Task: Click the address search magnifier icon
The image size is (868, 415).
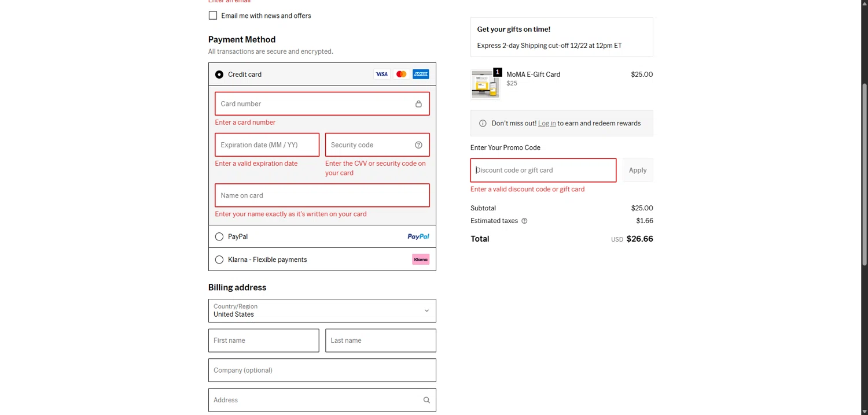Action: [x=426, y=400]
